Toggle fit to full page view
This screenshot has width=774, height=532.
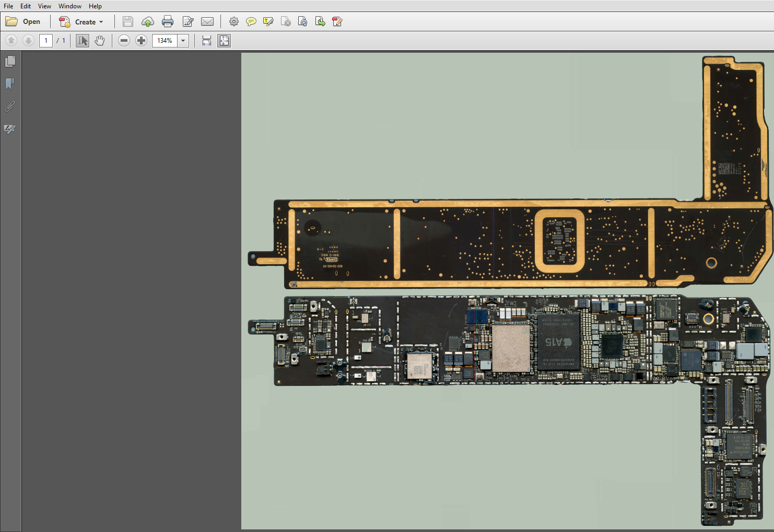tap(224, 41)
